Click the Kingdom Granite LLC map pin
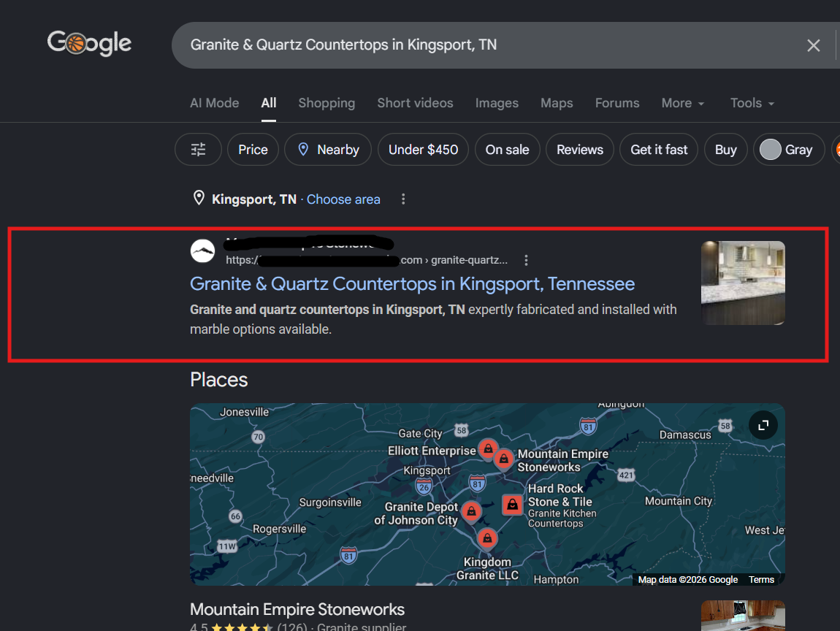The image size is (840, 631). pyautogui.click(x=487, y=538)
